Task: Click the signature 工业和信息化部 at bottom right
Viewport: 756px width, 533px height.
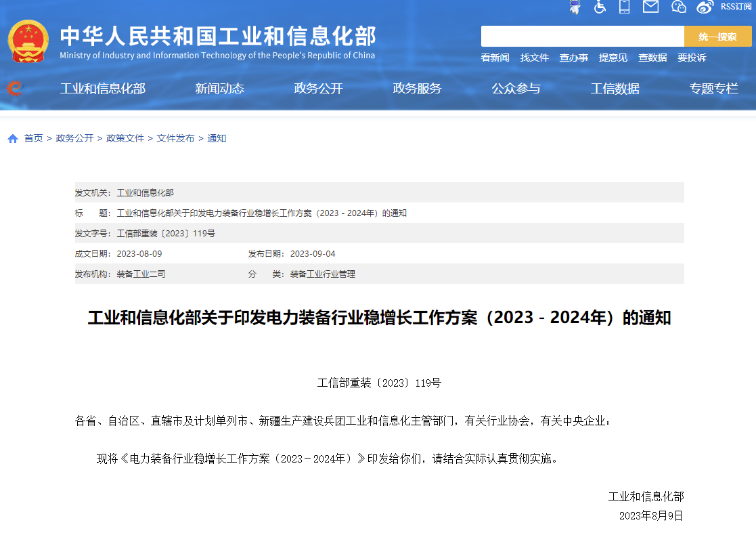Action: tap(646, 497)
